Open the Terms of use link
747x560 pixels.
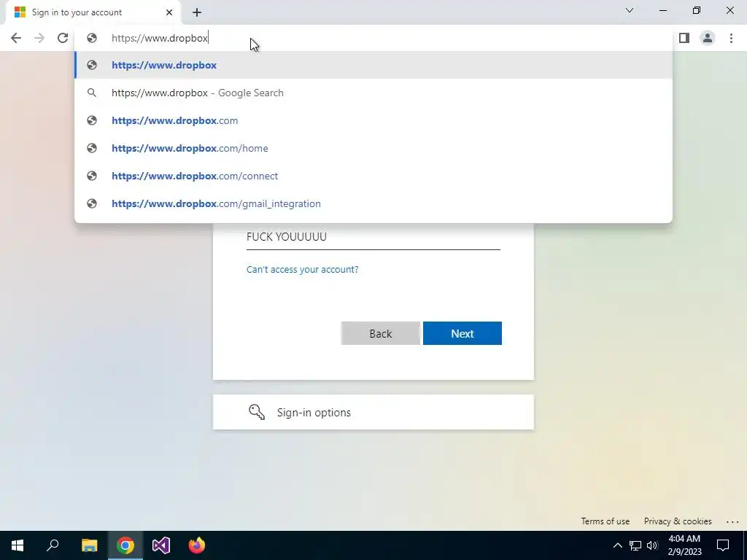click(x=605, y=521)
